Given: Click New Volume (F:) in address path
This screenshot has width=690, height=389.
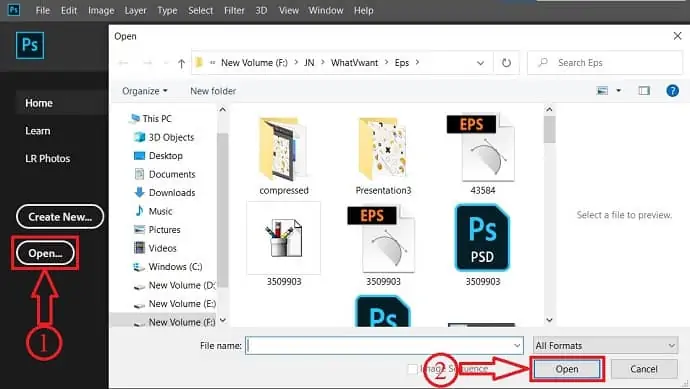Looking at the screenshot, I should tap(254, 62).
